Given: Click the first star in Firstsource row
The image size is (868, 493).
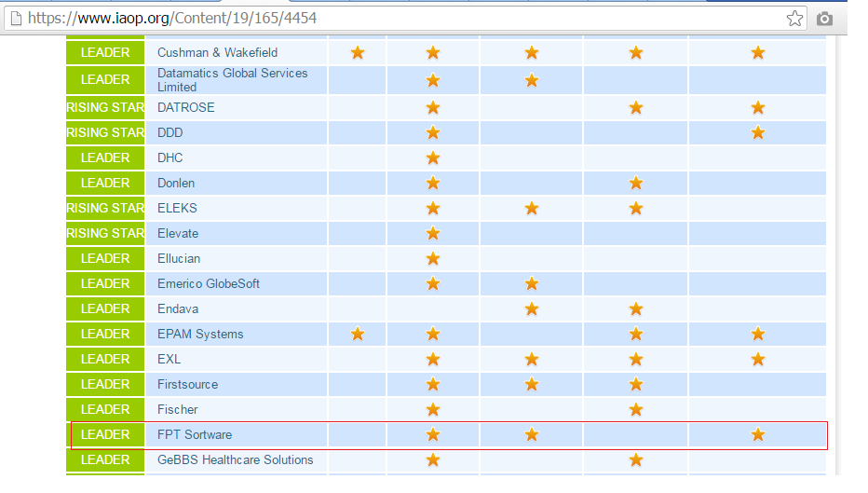Looking at the screenshot, I should coord(433,385).
